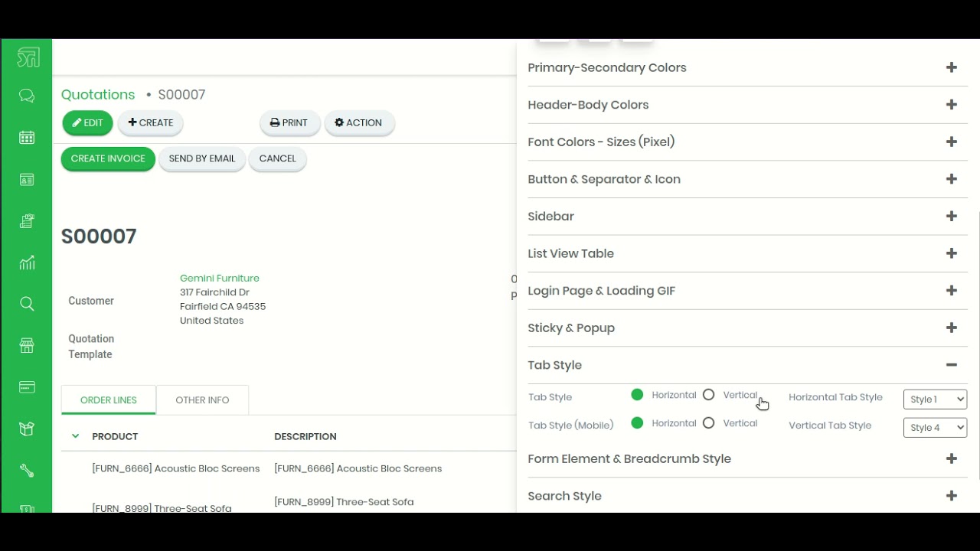
Task: Click the settings panel scrollbar
Action: 979,344
